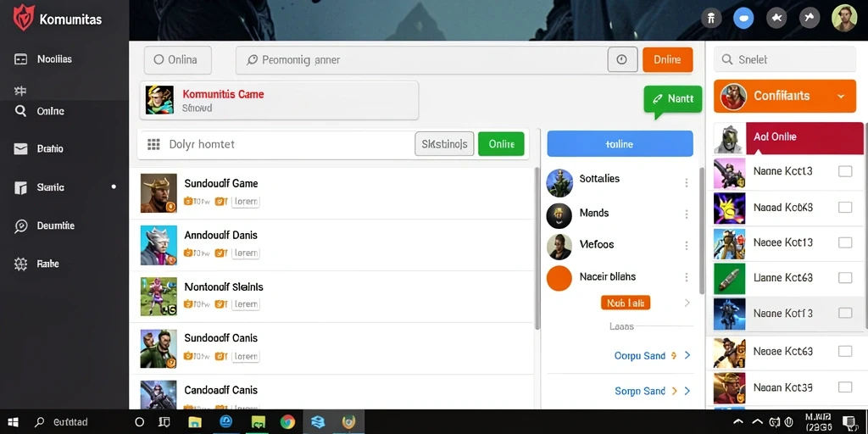The image size is (868, 434).
Task: Click the Sottalies avatar
Action: pyautogui.click(x=559, y=183)
